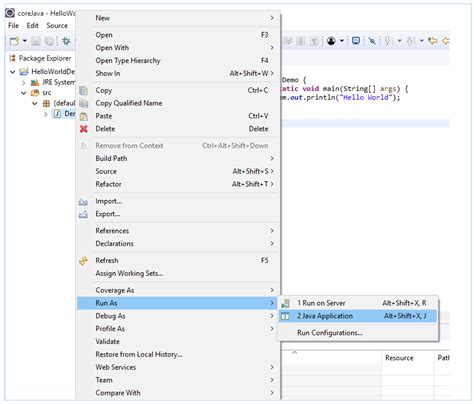This screenshot has height=404, width=474.
Task: Click the Refresh arrows icon
Action: pyautogui.click(x=83, y=261)
